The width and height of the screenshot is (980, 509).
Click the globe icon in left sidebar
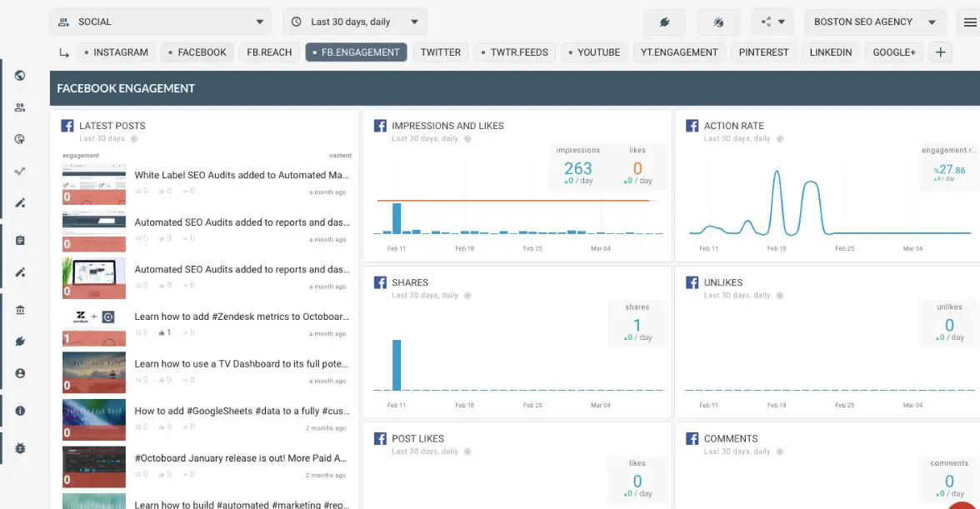tap(20, 76)
